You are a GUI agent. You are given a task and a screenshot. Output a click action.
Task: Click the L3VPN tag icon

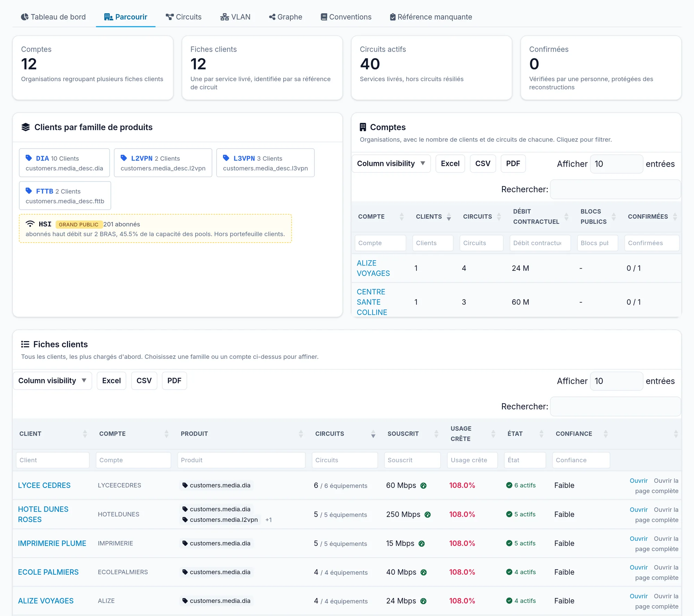pyautogui.click(x=226, y=158)
